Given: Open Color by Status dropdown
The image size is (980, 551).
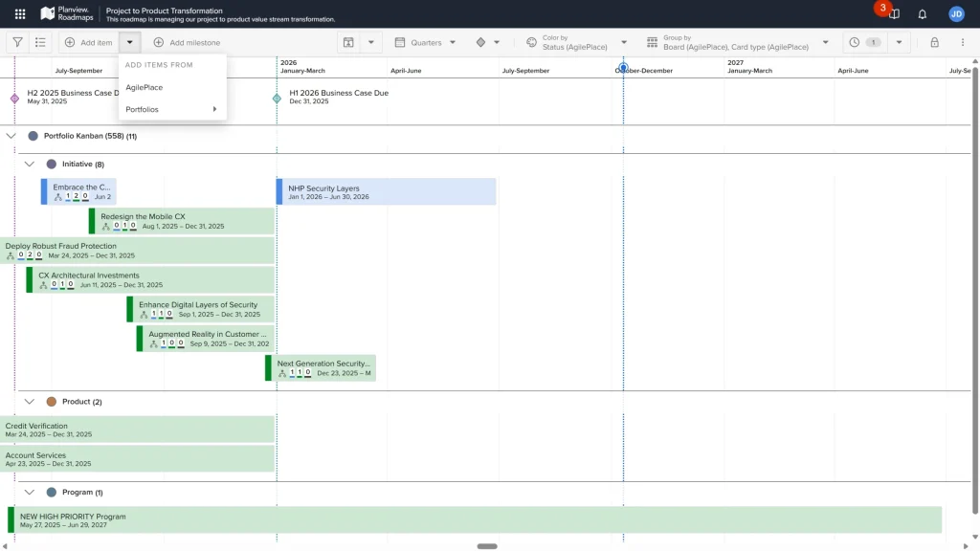Looking at the screenshot, I should 575,42.
